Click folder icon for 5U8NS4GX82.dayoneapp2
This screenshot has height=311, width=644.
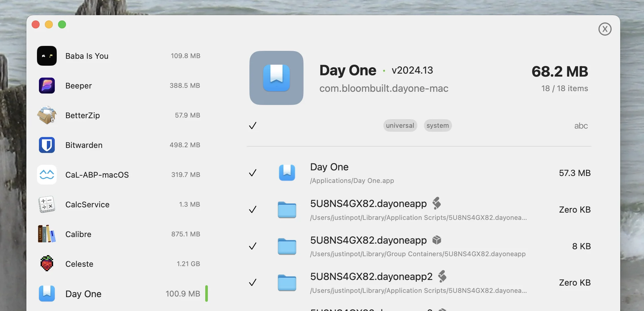287,283
